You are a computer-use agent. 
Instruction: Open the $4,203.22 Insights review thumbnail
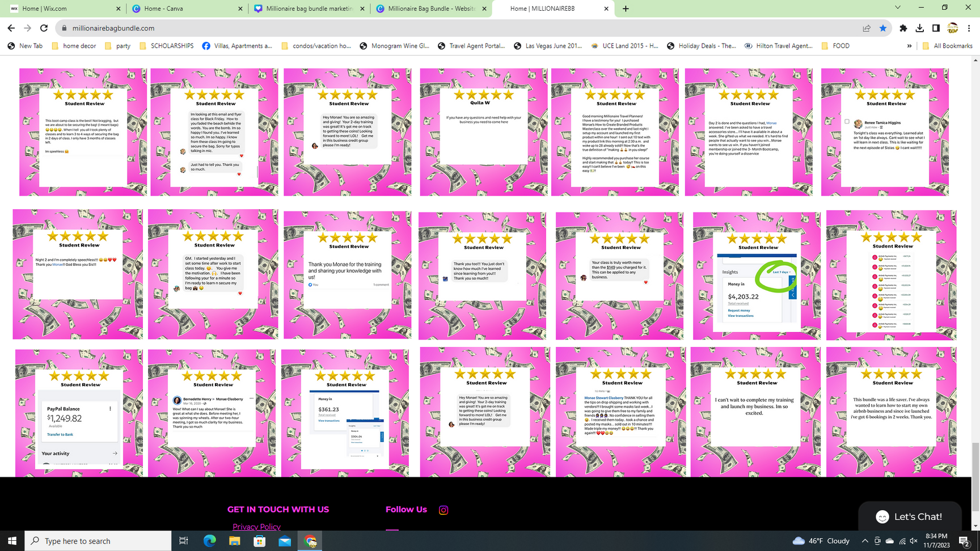[757, 275]
